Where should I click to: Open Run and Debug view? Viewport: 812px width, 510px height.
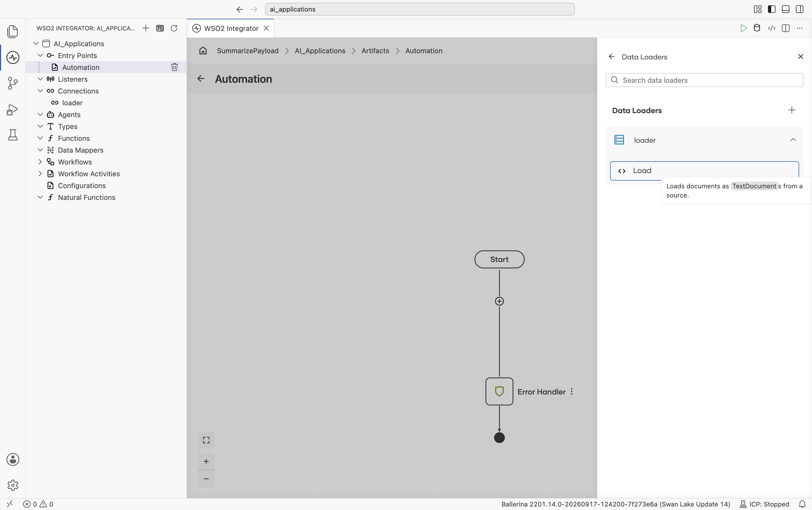(x=12, y=109)
